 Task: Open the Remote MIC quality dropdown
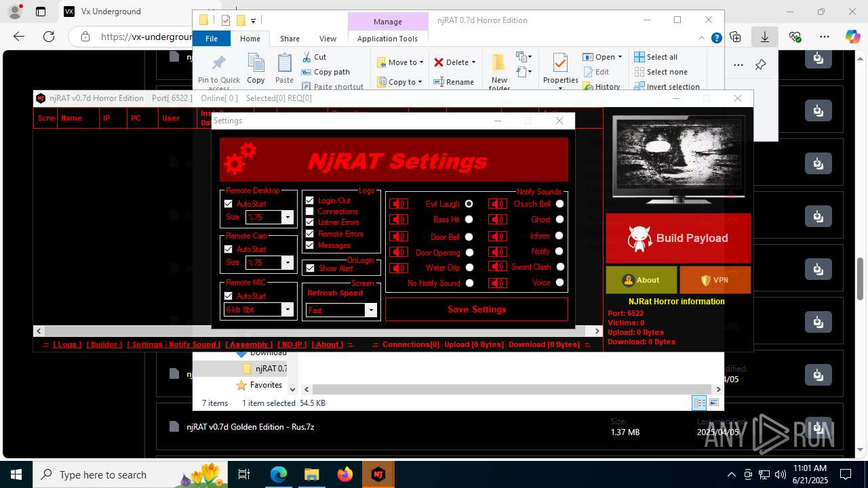pos(288,310)
